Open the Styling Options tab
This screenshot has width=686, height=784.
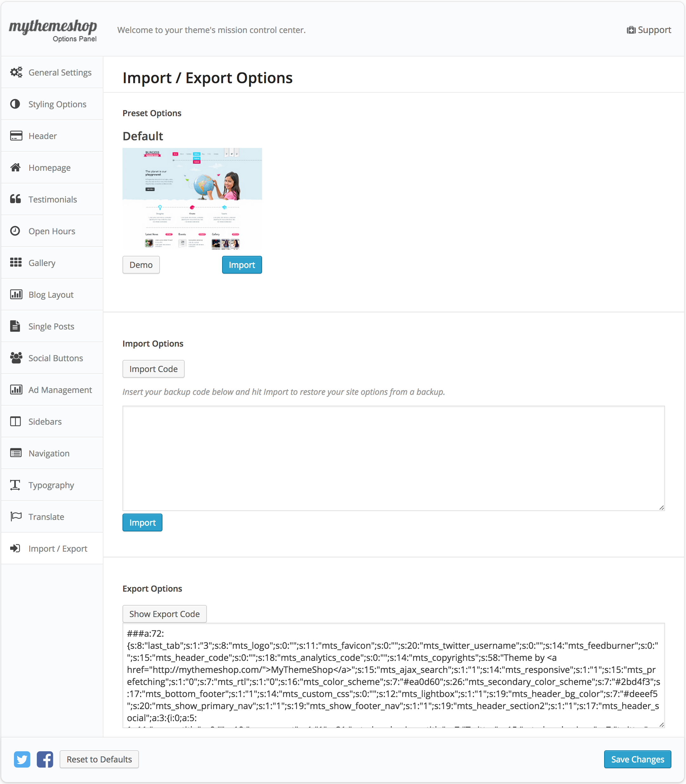[57, 104]
